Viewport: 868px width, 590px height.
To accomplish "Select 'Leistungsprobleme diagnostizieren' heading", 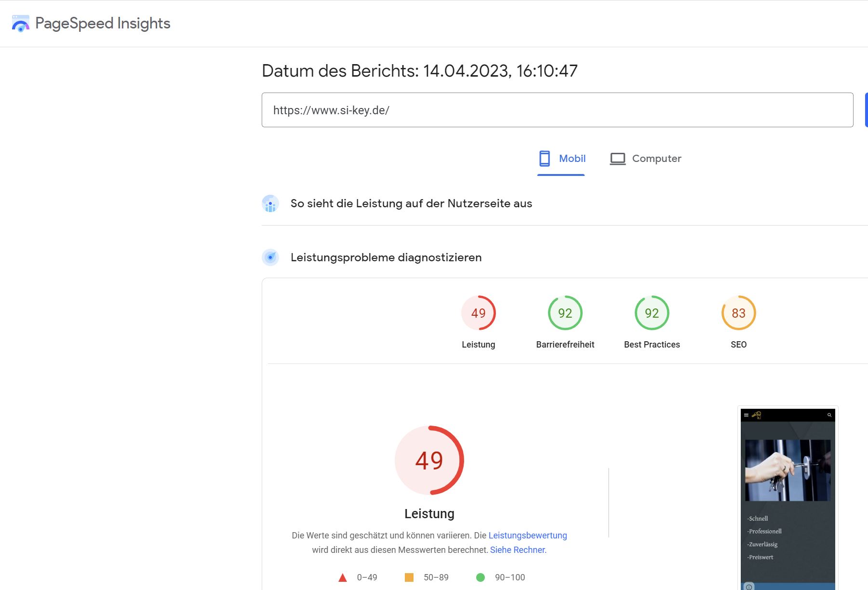I will 386,257.
